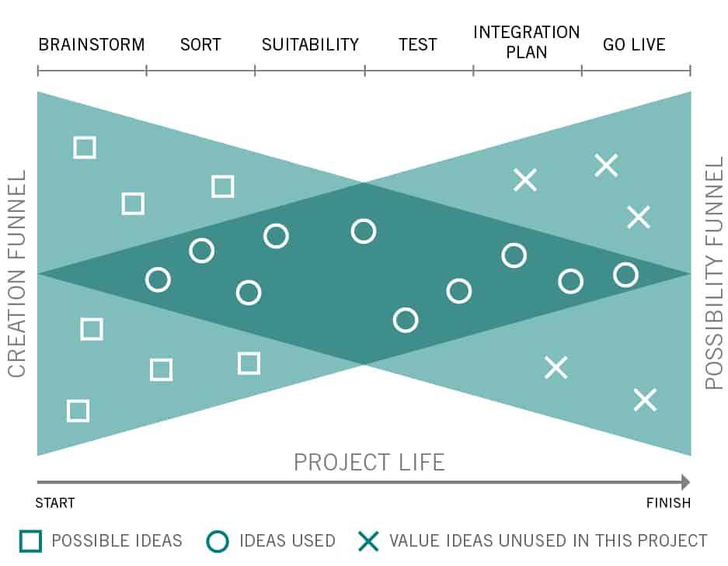Click the POSSIBILITY FUNNEL vertical label
Image resolution: width=728 pixels, height=566 pixels.
714,273
